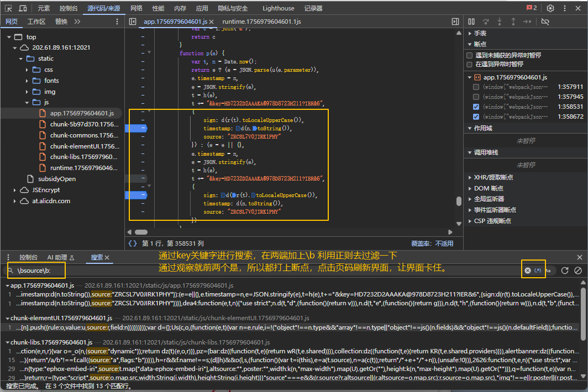Collapse the top tree node
The height and width of the screenshot is (392, 588).
point(9,37)
